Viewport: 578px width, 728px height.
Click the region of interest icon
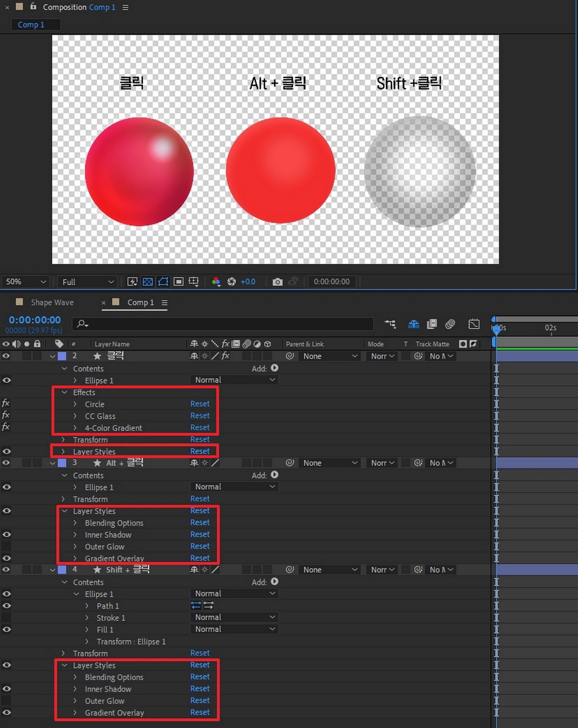click(178, 282)
